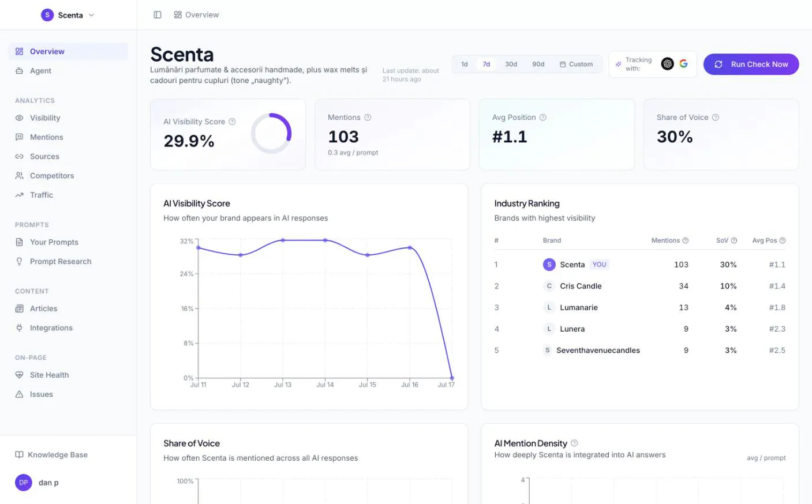Click the Tracking with sparkle icon
Screen dimensions: 812x504
coord(618,64)
